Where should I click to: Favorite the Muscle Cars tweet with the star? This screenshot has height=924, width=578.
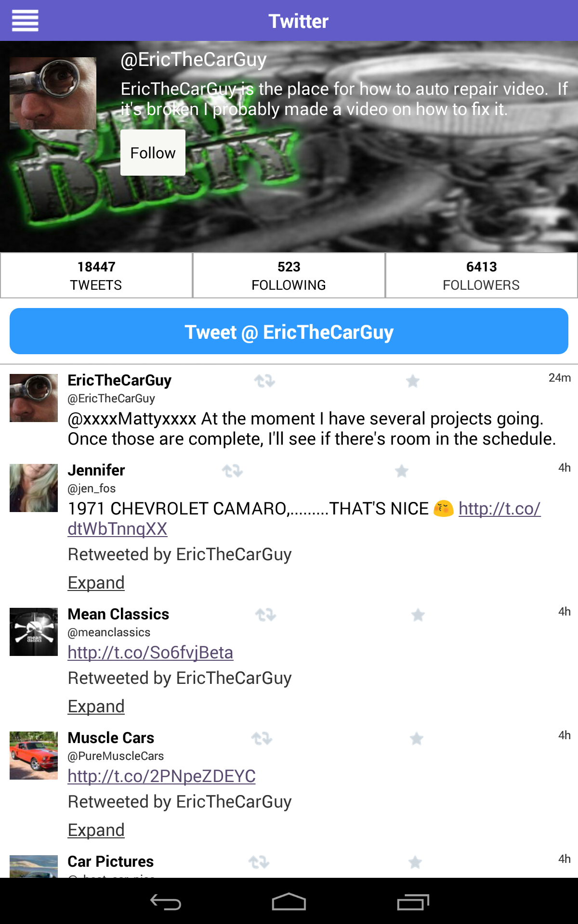coord(417,738)
